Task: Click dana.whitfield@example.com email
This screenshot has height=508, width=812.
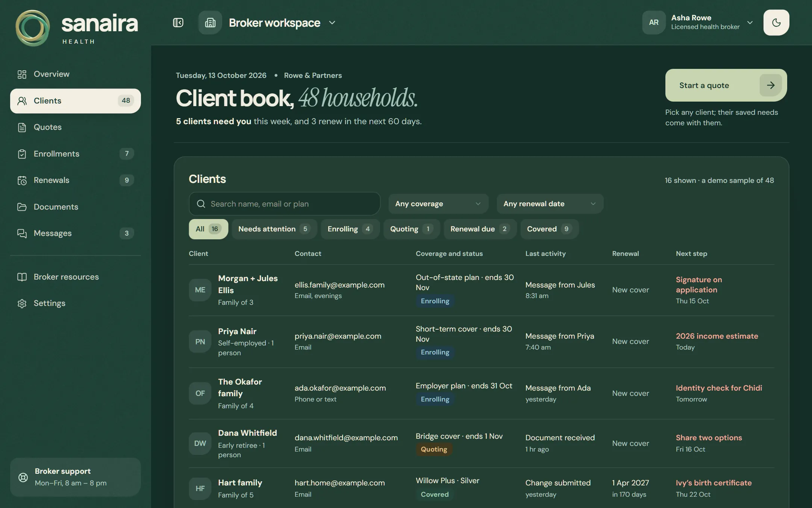Action: coord(346,438)
